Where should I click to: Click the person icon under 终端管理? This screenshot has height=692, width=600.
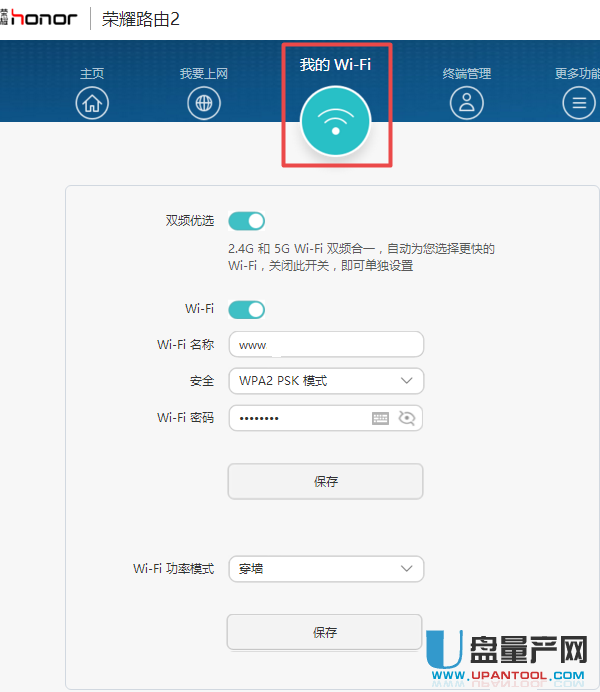pyautogui.click(x=466, y=102)
